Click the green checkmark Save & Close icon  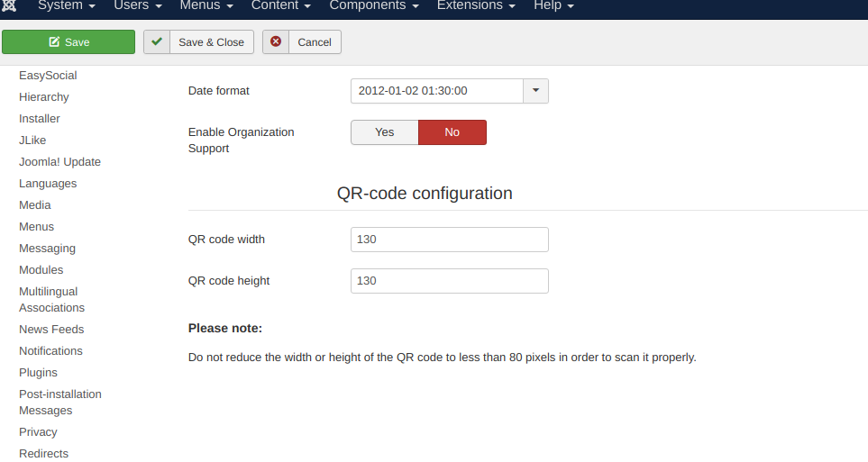point(157,41)
